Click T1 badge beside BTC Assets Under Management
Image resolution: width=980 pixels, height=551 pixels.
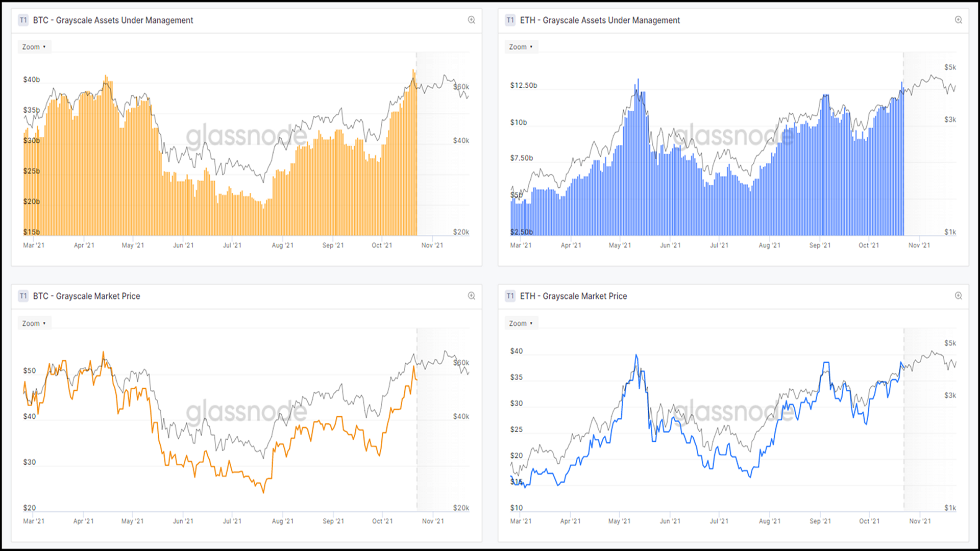click(23, 20)
